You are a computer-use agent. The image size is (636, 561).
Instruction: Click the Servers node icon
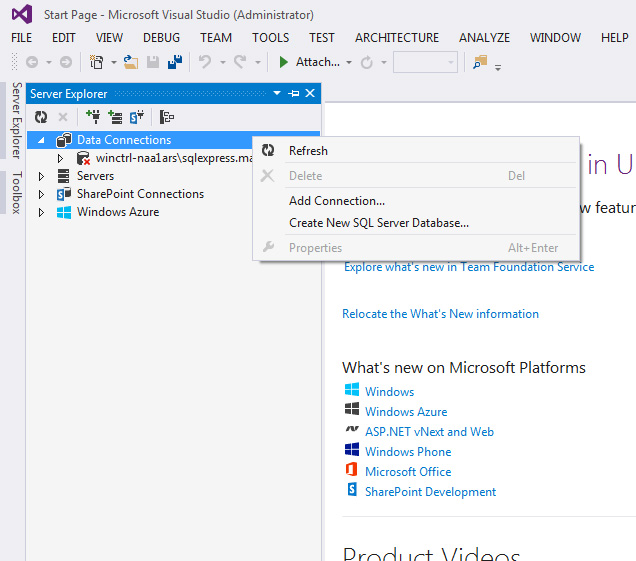64,176
